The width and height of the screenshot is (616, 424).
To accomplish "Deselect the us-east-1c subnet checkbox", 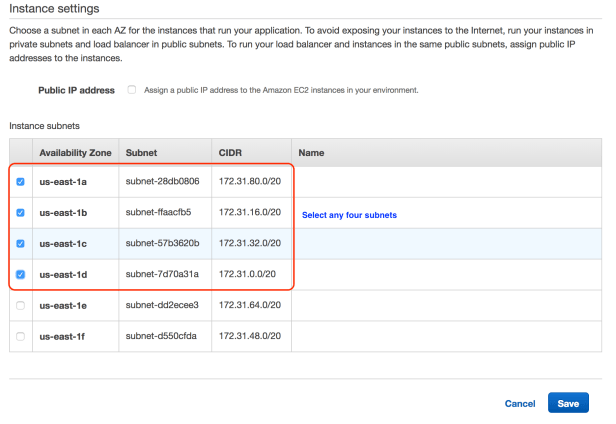I will pyautogui.click(x=20, y=243).
